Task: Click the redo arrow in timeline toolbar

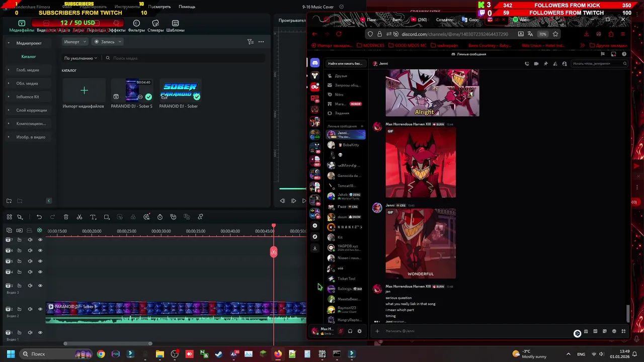Action: point(52,217)
